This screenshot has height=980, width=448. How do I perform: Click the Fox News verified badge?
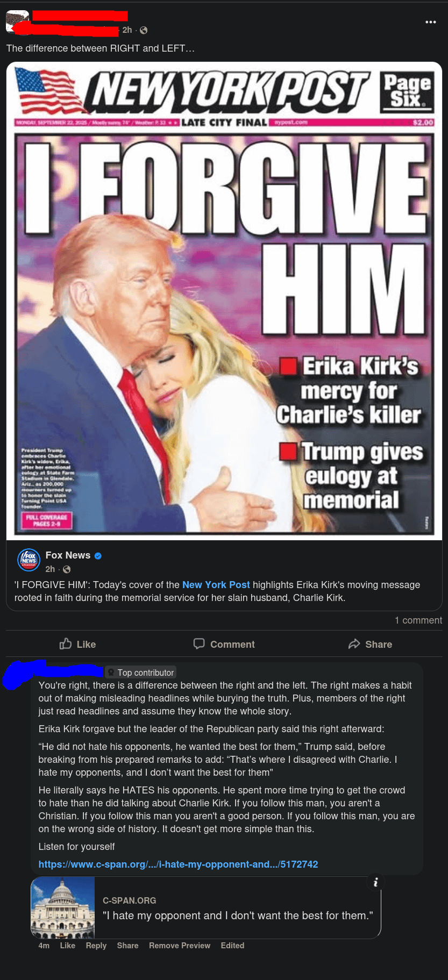coord(98,556)
